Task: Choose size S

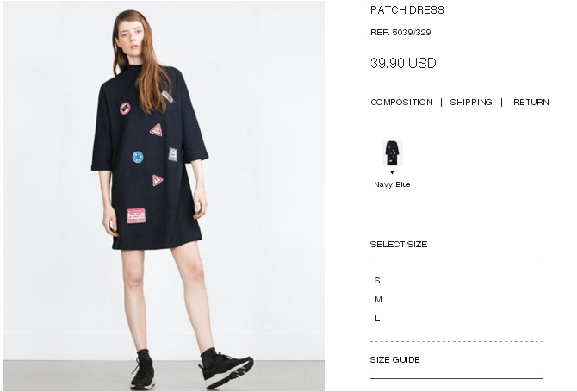Action: [377, 281]
